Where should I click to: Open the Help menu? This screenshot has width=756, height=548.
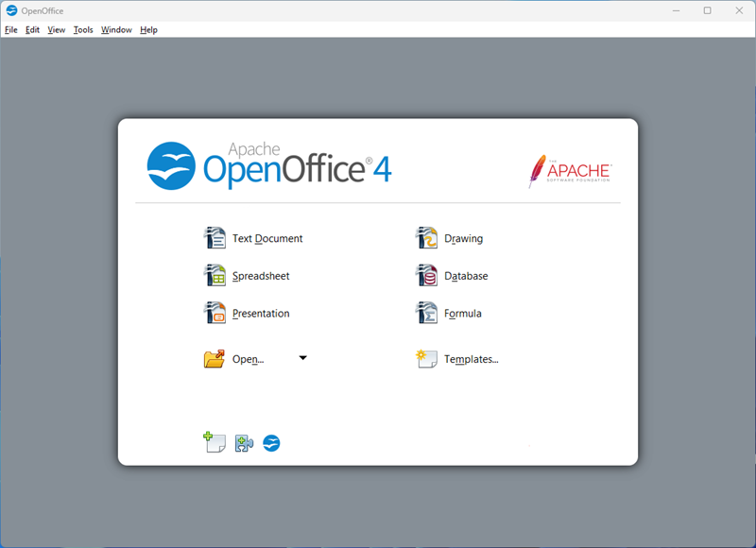[148, 30]
